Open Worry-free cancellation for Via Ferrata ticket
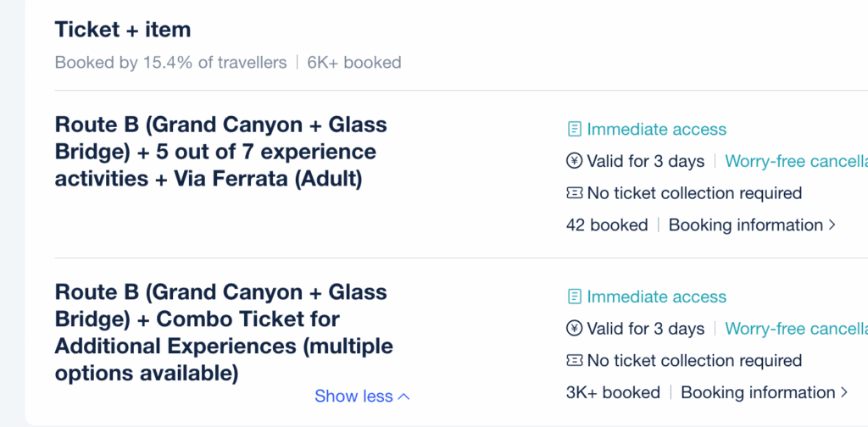868x427 pixels. (795, 161)
